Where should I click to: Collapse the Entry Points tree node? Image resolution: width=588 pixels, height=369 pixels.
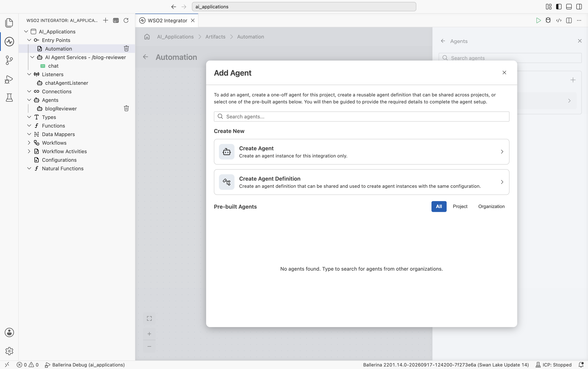point(29,40)
